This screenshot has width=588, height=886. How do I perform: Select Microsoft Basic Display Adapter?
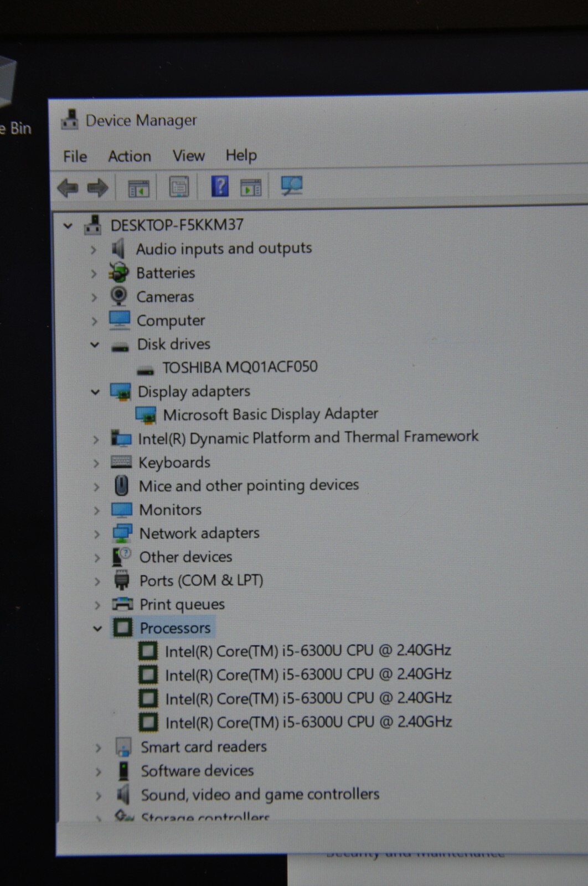271,414
